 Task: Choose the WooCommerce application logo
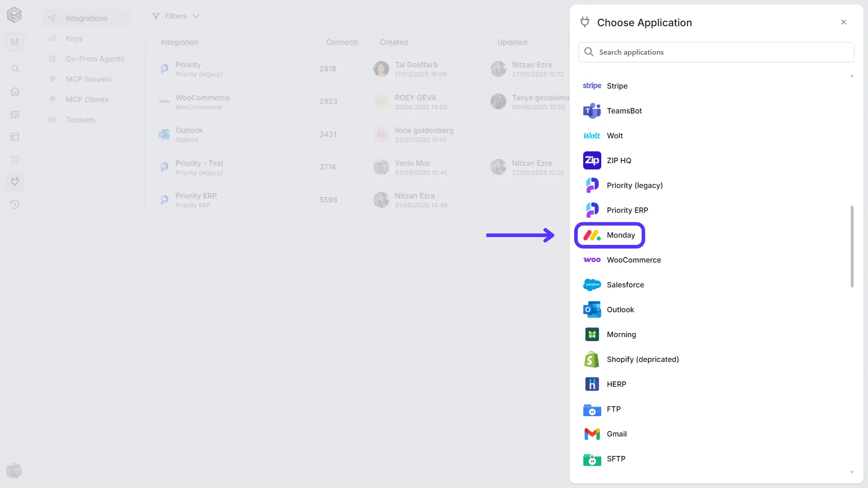pyautogui.click(x=592, y=260)
